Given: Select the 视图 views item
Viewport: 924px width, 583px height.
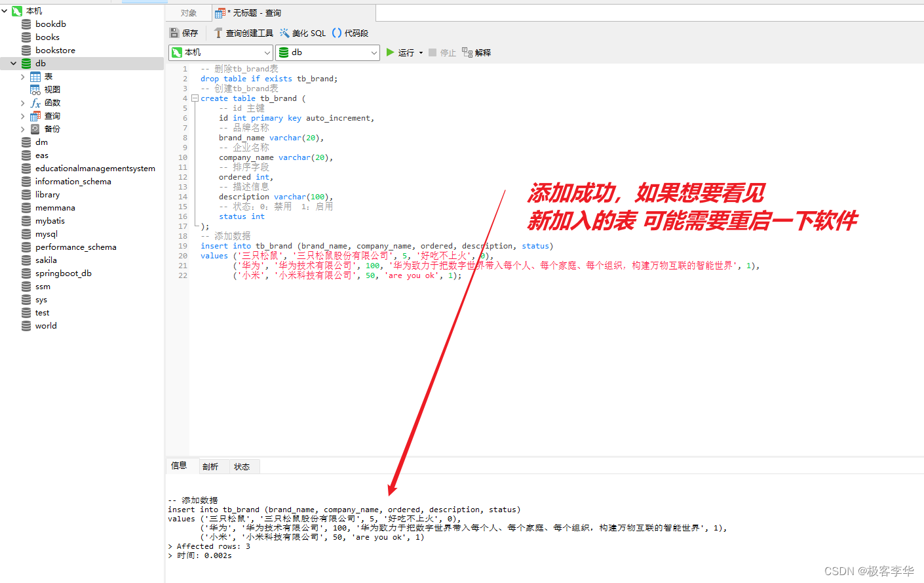Looking at the screenshot, I should [x=52, y=90].
